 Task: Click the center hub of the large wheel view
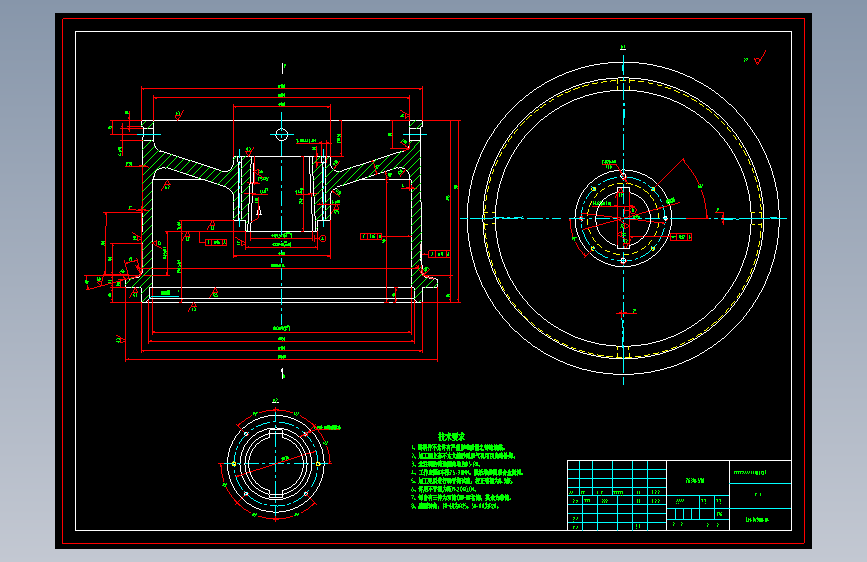coord(623,218)
